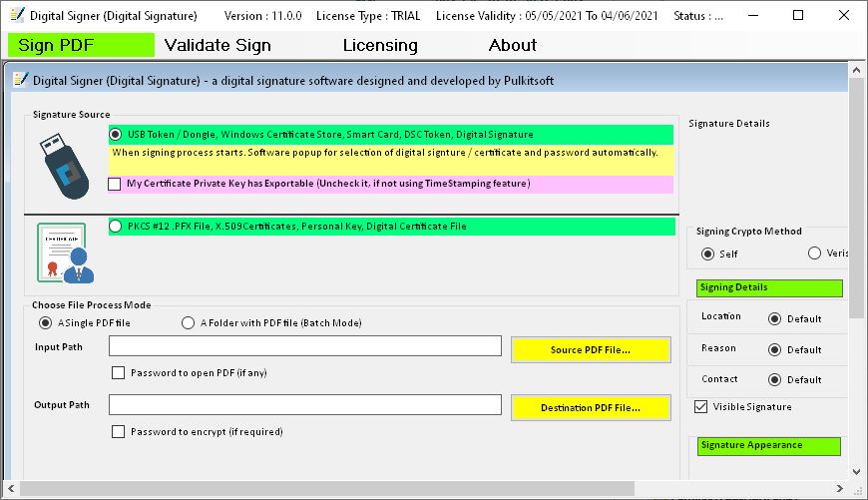The width and height of the screenshot is (868, 500).
Task: Choose A Single PDF file mode
Action: click(45, 322)
